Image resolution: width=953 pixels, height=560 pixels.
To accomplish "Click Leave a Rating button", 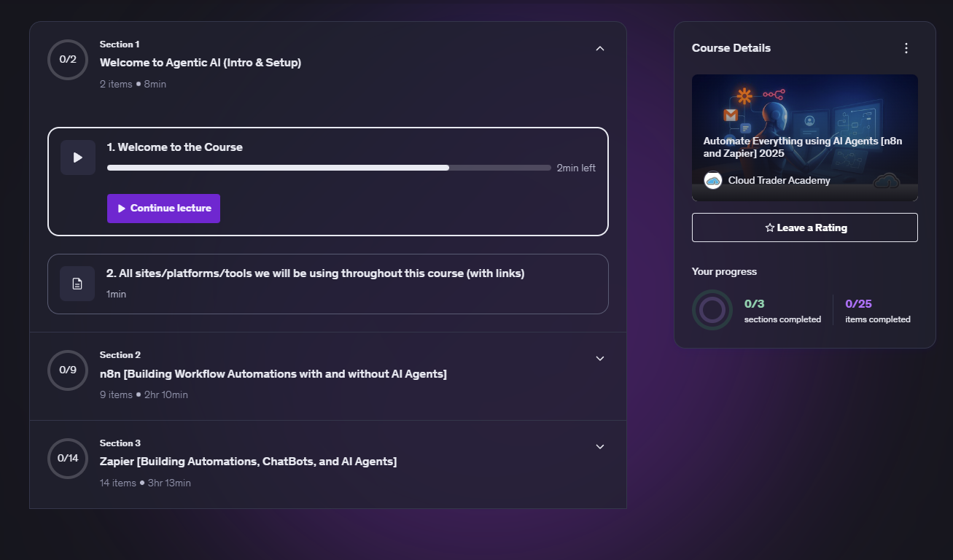I will pyautogui.click(x=805, y=227).
